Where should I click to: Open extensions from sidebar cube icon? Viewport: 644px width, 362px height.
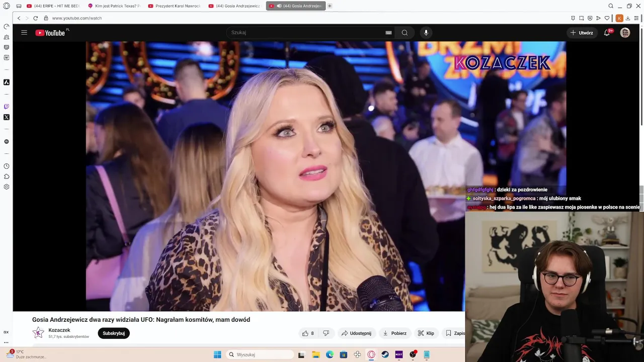pos(7,176)
